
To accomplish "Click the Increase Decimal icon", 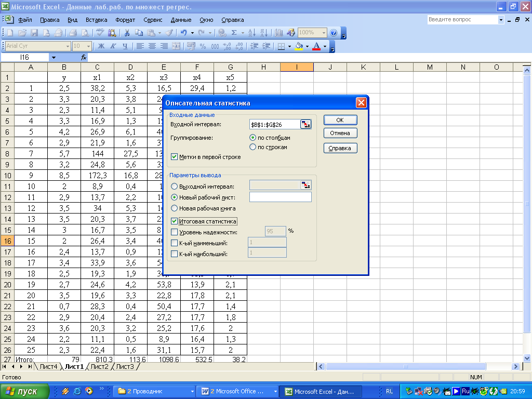I will (x=227, y=46).
